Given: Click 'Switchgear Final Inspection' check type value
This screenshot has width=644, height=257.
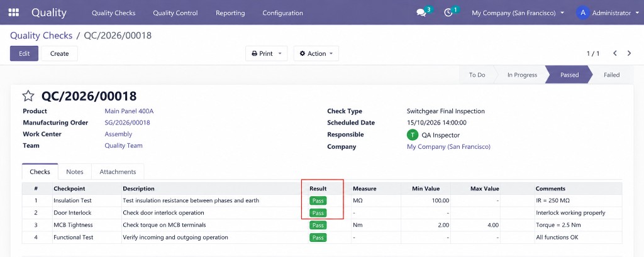Looking at the screenshot, I should click(446, 111).
